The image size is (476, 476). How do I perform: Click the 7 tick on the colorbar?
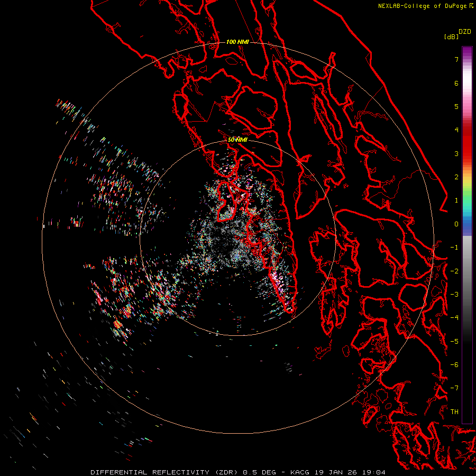point(456,59)
